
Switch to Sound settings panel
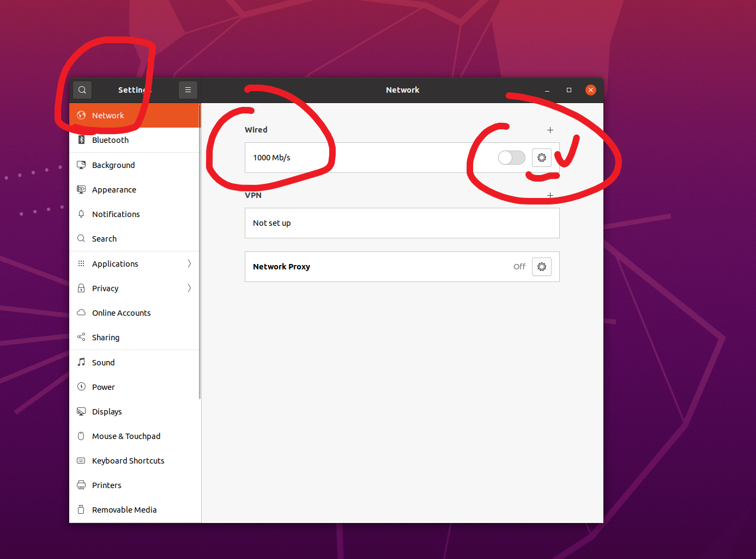pos(135,363)
